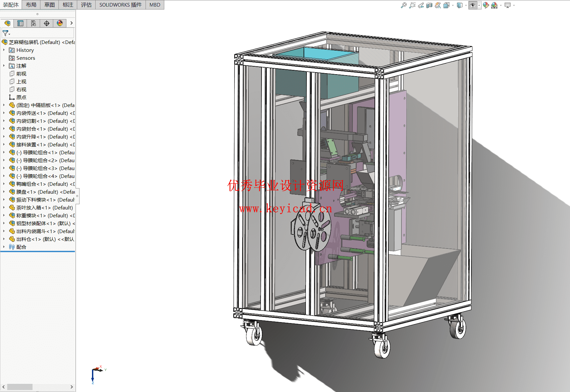Open View Settings dropdown arrow
Viewport: 570px width, 392px height.
tap(514, 5)
